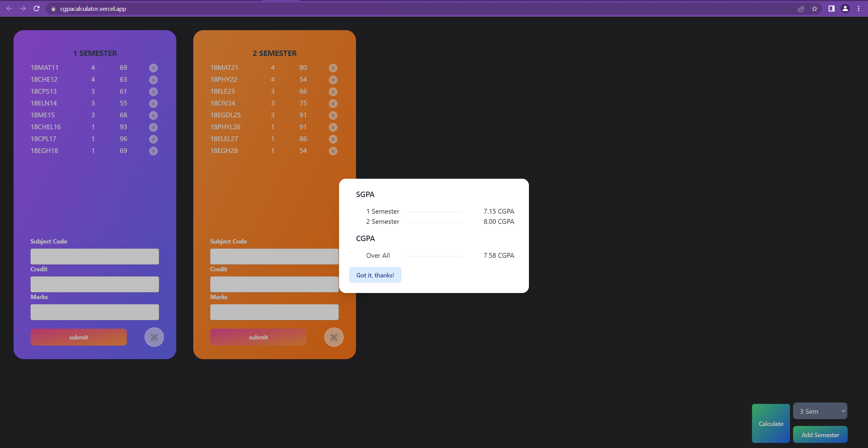
Task: Delete the entire 2 Semester card
Action: coord(334,337)
